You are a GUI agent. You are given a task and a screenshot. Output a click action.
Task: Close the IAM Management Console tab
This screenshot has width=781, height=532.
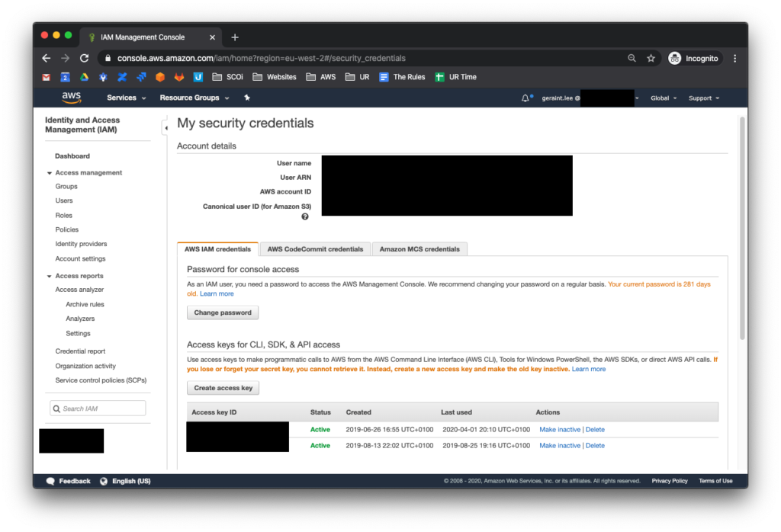(x=212, y=37)
